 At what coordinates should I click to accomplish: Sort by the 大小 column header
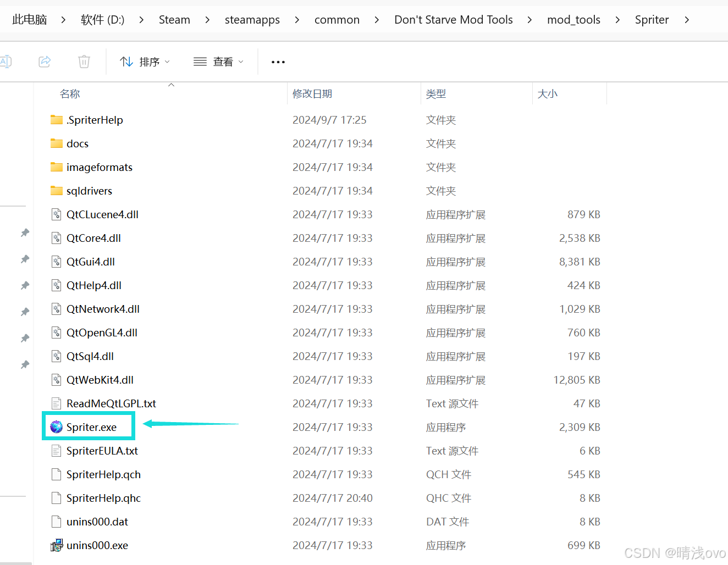(x=548, y=94)
